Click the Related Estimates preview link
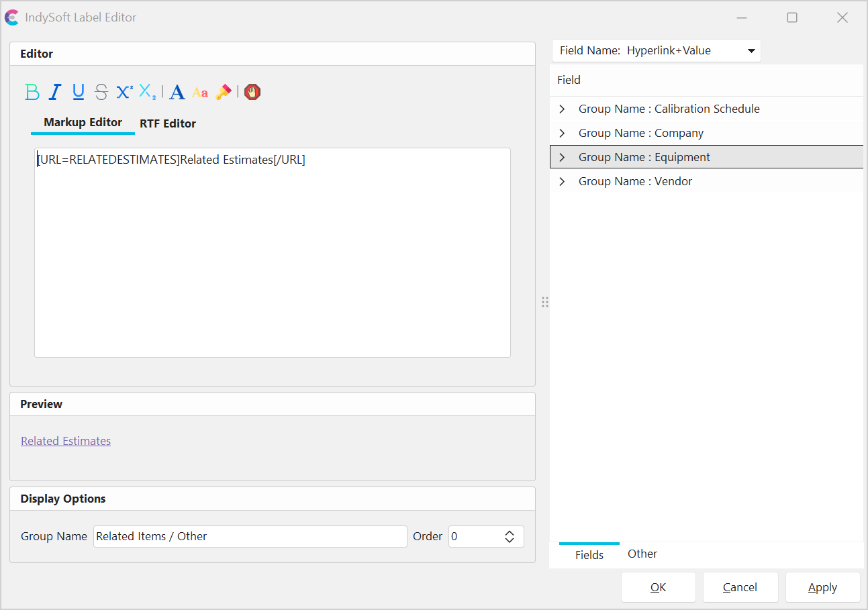868x610 pixels. pyautogui.click(x=66, y=441)
